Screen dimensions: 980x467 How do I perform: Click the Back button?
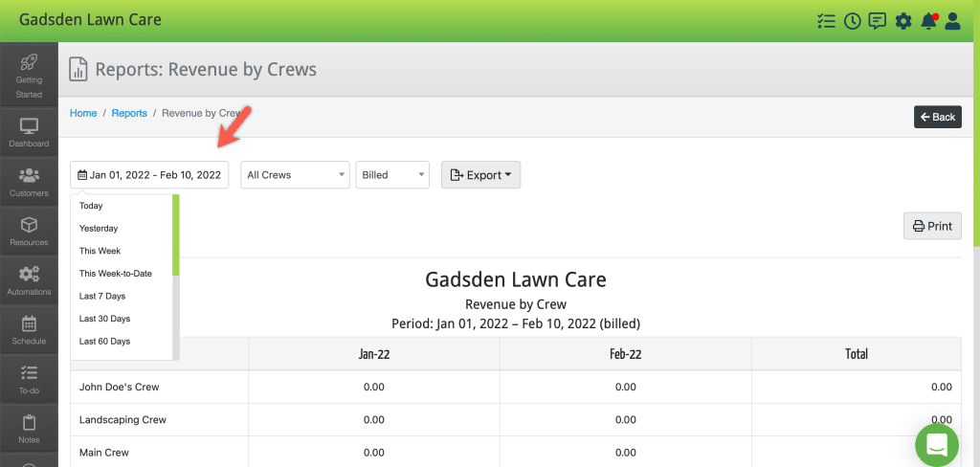938,117
